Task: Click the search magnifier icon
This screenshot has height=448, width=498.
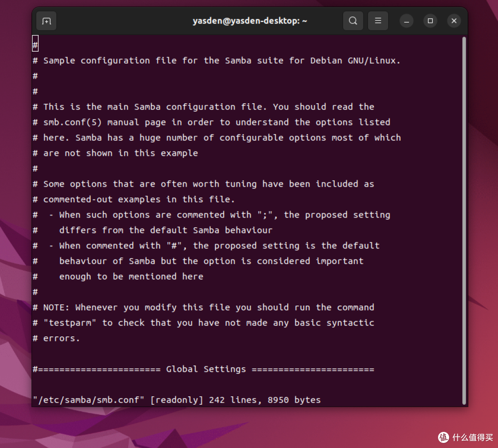Action: coord(353,21)
